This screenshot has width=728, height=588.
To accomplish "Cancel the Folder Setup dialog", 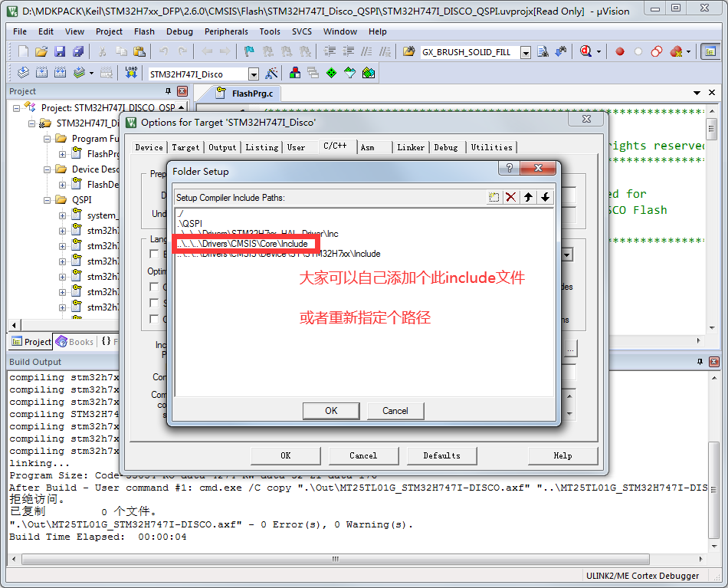I will point(395,411).
